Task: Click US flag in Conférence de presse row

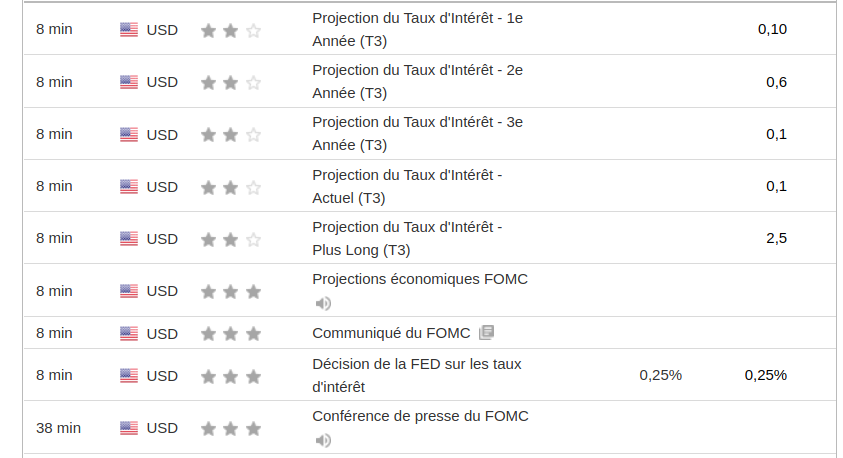Action: 129,428
